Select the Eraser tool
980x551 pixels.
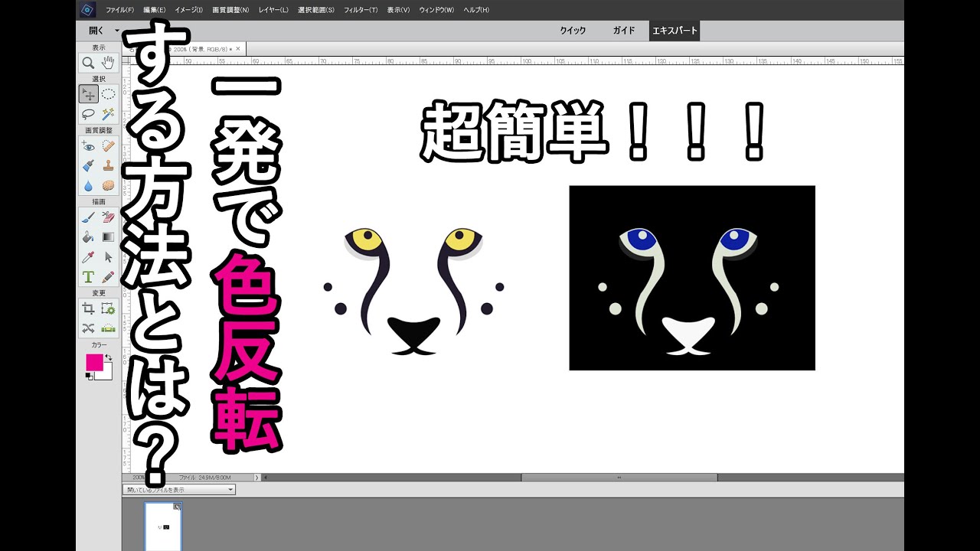[x=109, y=216]
